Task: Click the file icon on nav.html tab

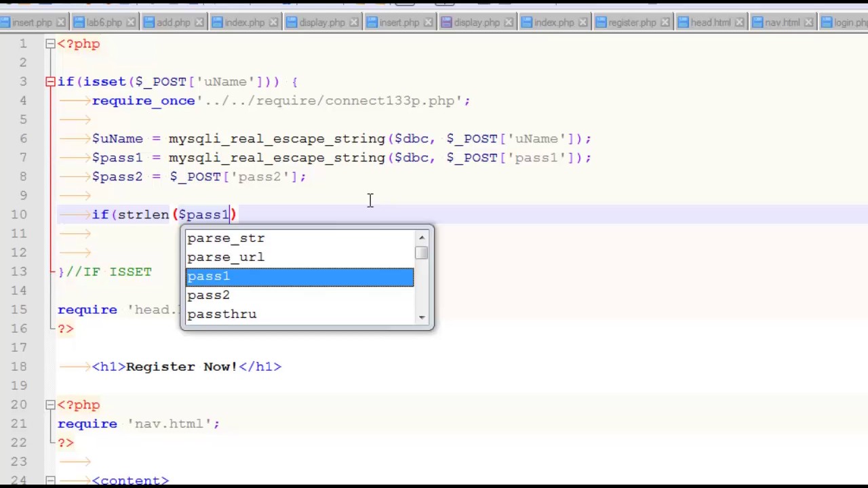Action: click(x=757, y=23)
